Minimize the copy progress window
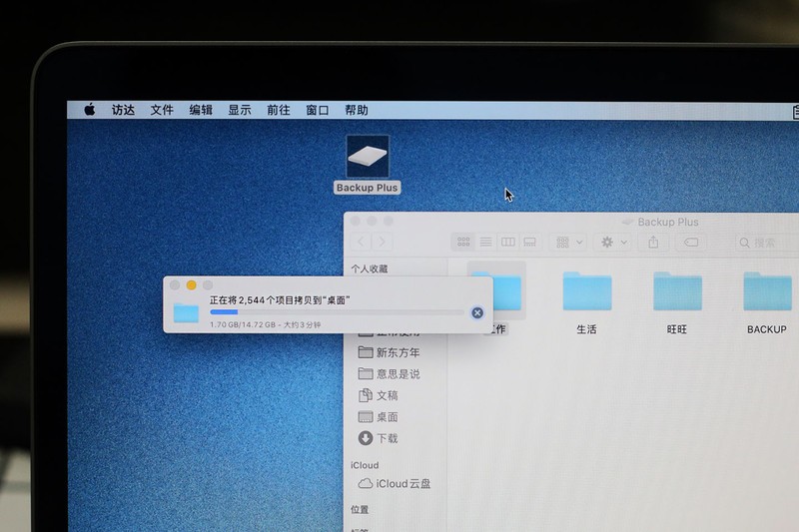Image resolution: width=799 pixels, height=532 pixels. pos(191,285)
